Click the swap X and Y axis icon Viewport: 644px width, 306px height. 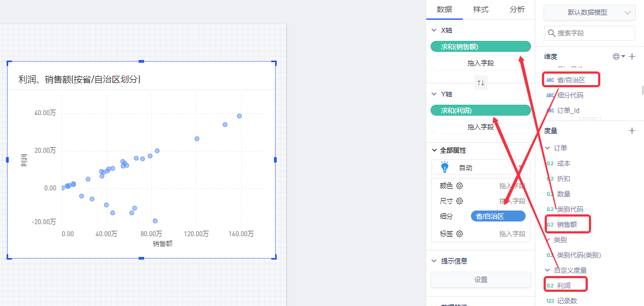(481, 83)
